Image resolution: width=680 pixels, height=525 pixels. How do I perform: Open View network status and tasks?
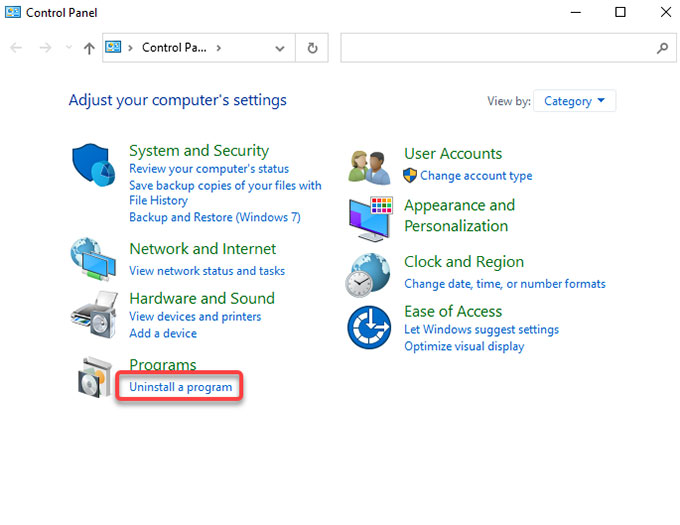pyautogui.click(x=207, y=271)
